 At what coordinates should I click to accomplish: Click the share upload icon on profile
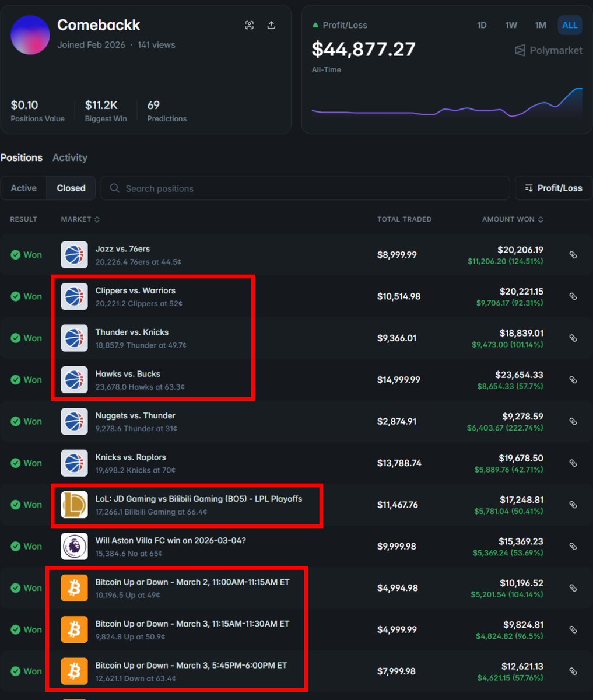[272, 25]
